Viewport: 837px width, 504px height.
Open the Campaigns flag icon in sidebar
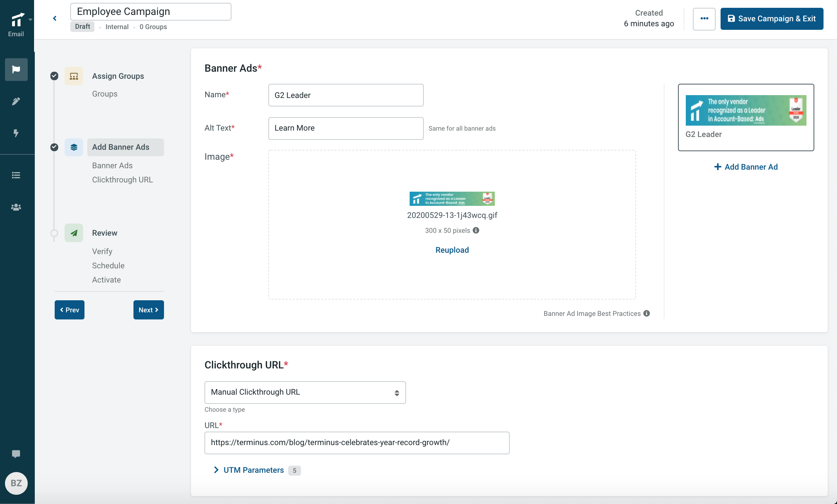(x=16, y=70)
